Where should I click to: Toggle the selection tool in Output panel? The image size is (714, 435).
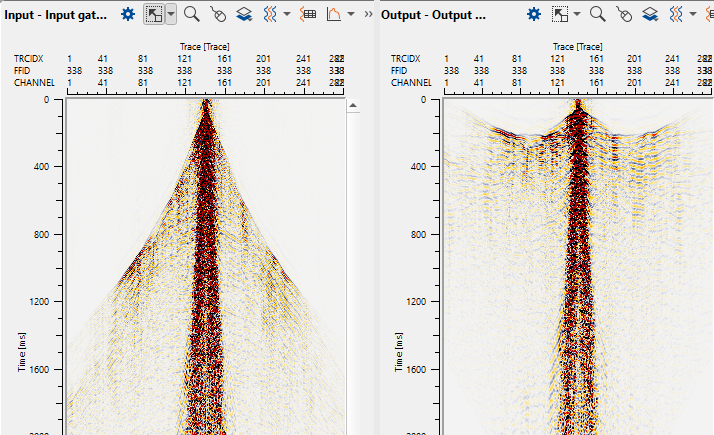pyautogui.click(x=560, y=14)
